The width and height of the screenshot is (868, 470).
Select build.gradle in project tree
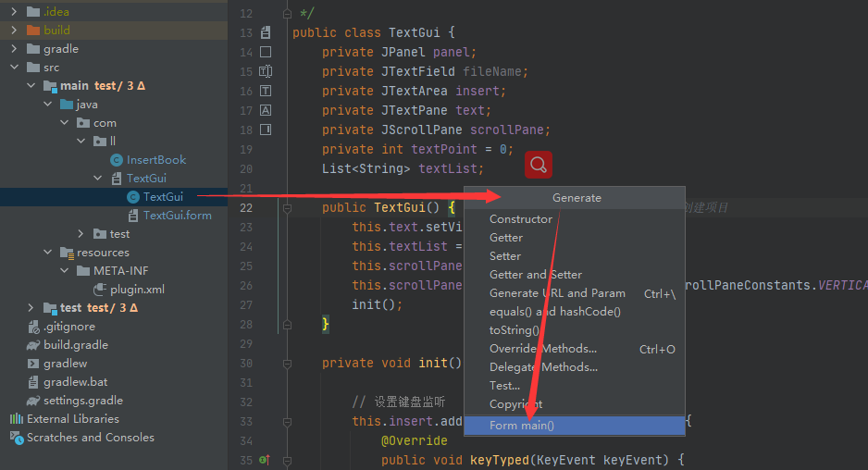click(76, 345)
